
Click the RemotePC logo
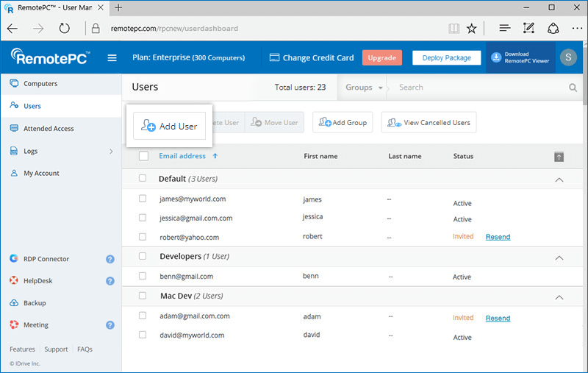pos(50,57)
